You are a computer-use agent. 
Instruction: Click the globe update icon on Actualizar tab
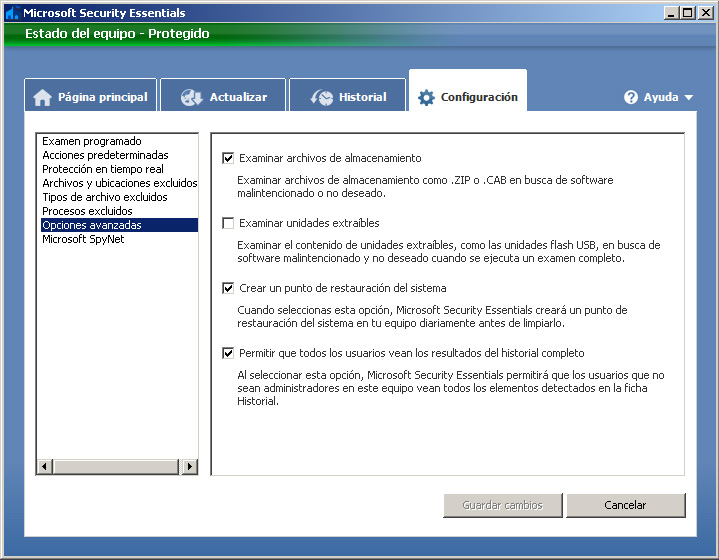pos(192,97)
